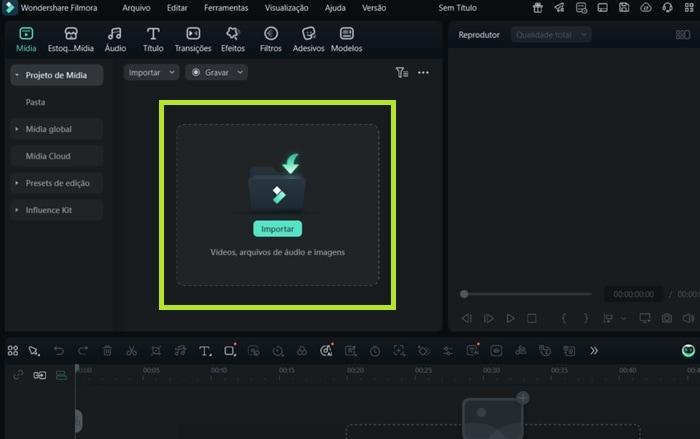Play the preview
Image resolution: width=700 pixels, height=439 pixels.
click(x=510, y=318)
